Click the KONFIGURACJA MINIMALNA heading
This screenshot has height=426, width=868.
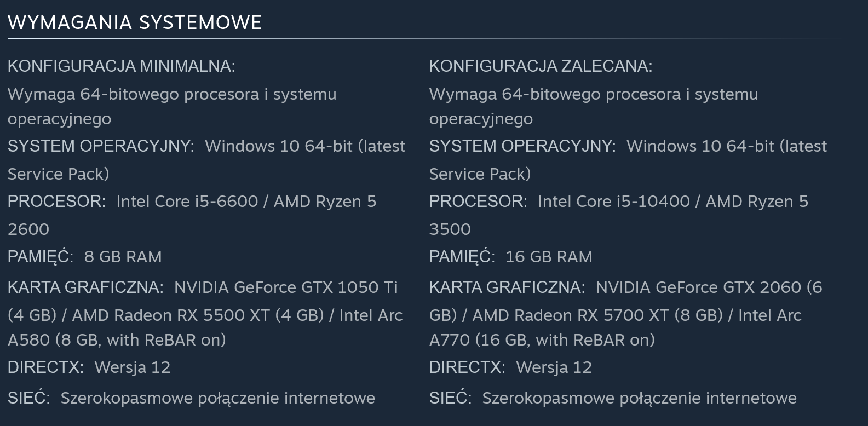[x=121, y=66]
